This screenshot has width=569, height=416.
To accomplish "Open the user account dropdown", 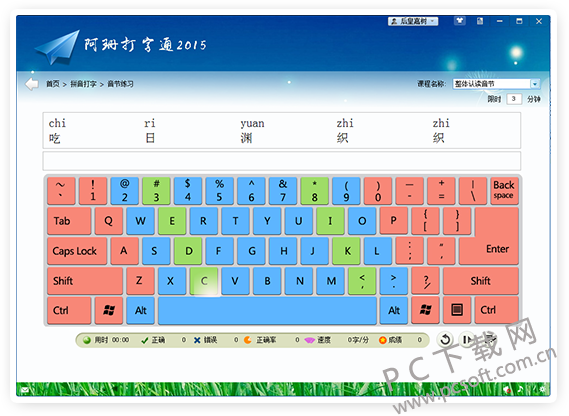I will click(413, 21).
